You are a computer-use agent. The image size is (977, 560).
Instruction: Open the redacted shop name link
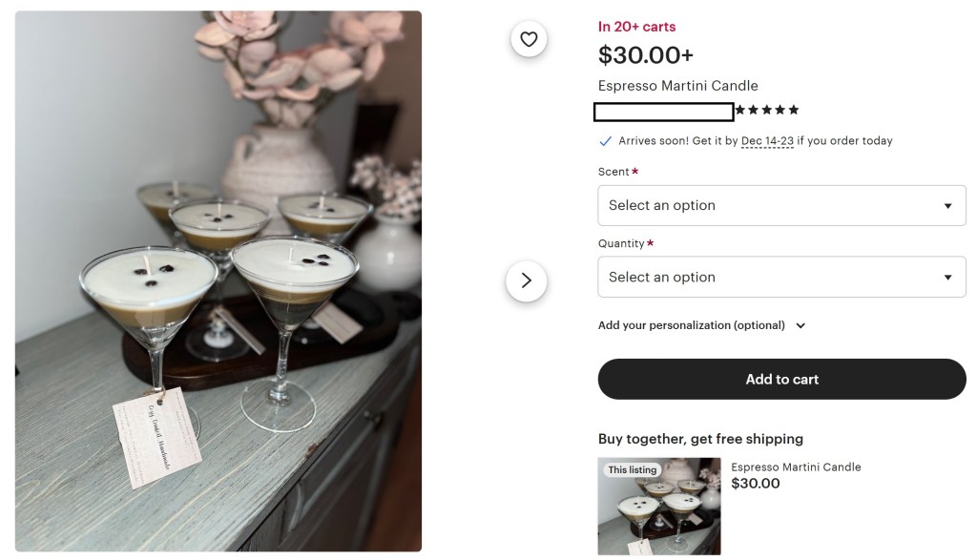coord(663,112)
